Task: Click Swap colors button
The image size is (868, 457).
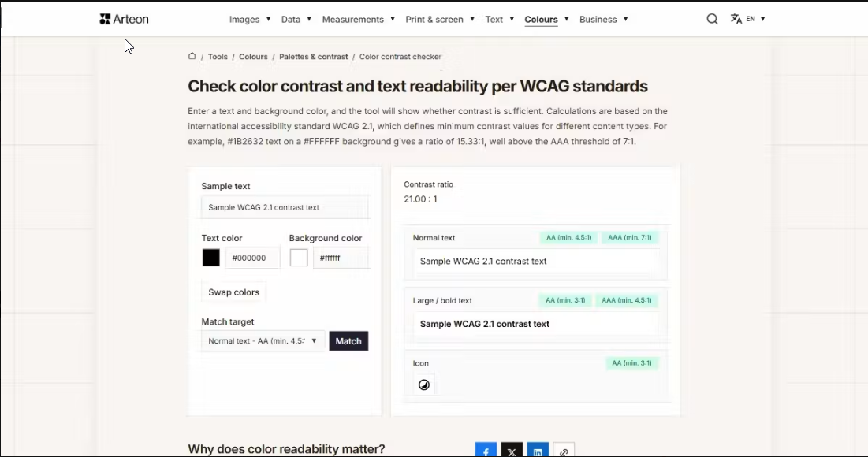Action: point(233,292)
